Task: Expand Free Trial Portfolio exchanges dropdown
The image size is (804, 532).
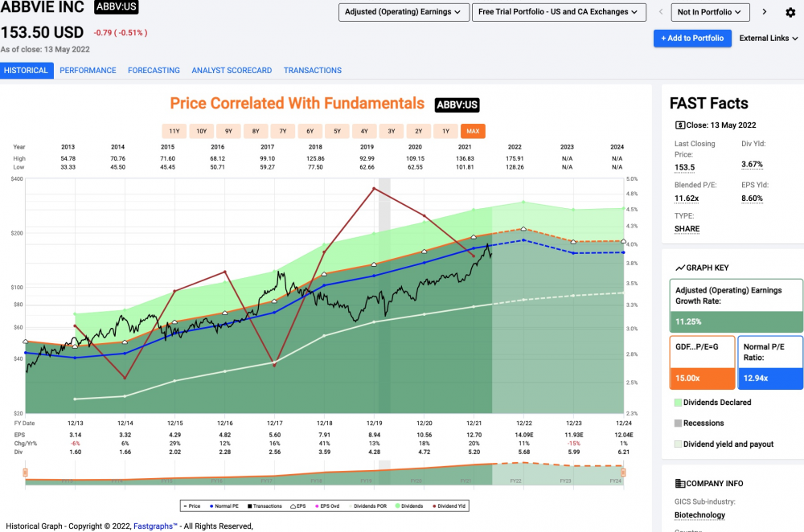Action: click(x=559, y=12)
